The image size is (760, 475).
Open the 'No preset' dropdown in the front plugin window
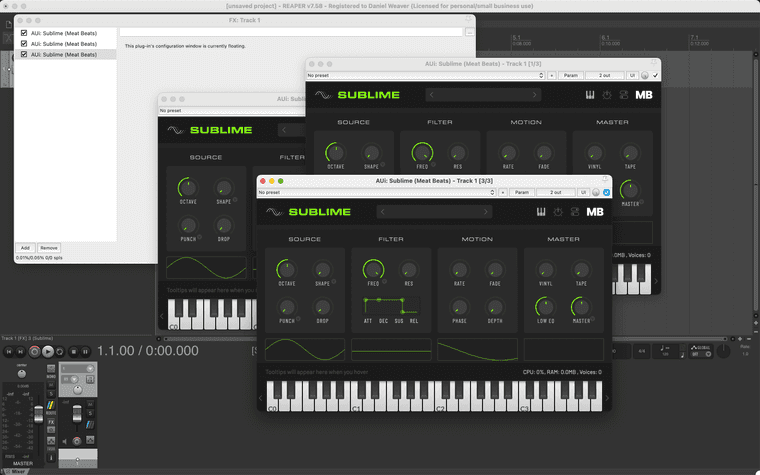coord(376,192)
